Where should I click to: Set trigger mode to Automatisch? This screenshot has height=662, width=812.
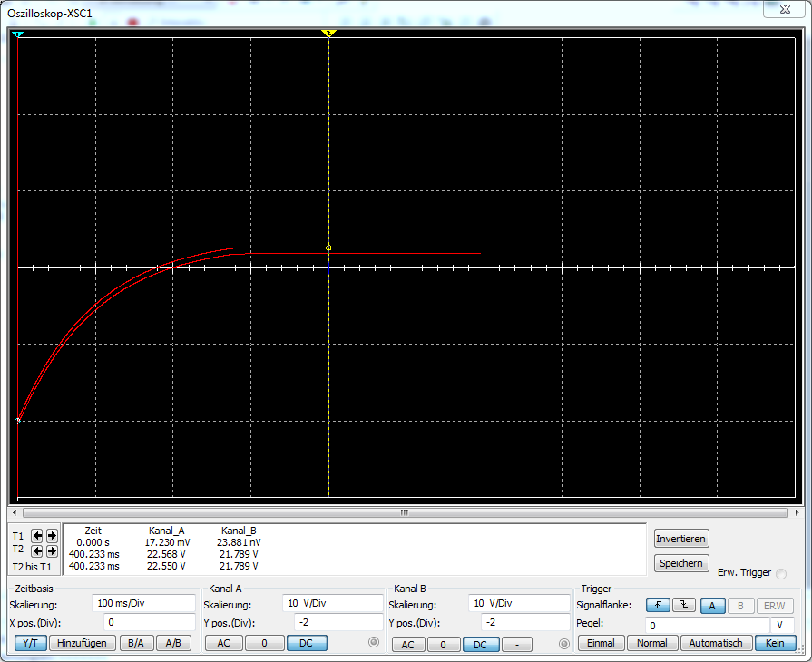tap(716, 643)
